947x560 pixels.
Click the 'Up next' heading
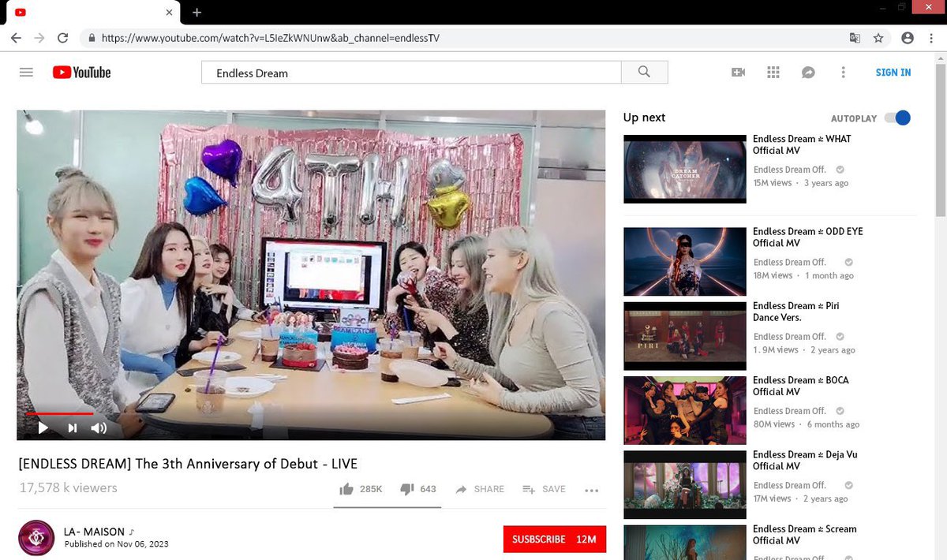644,118
